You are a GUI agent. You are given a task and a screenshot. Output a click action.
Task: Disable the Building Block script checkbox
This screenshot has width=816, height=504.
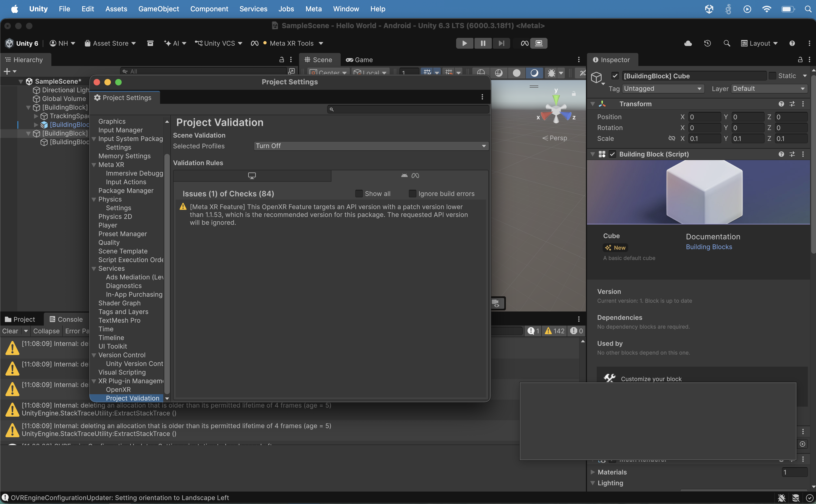[x=612, y=154]
